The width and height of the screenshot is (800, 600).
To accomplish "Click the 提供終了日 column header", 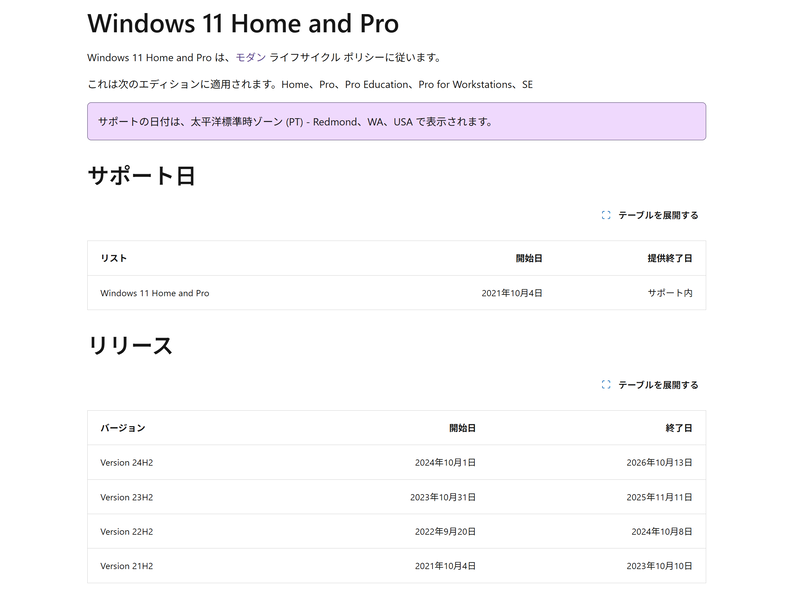I will click(669, 258).
